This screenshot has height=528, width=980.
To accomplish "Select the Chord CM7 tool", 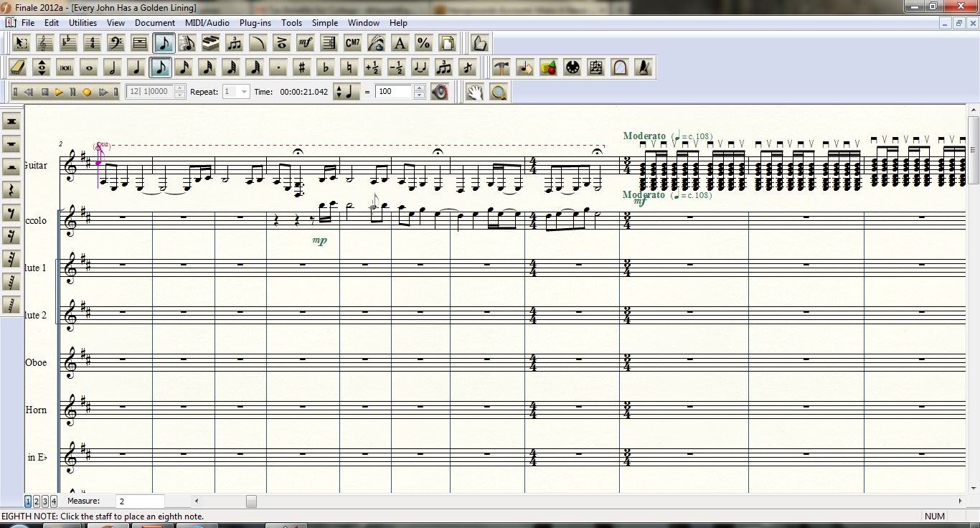I will point(352,43).
